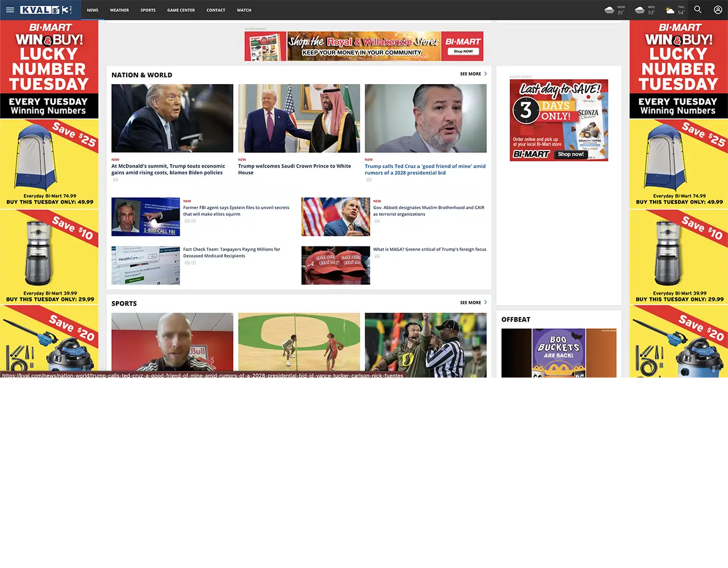Click the Gov. Abbott photo thumbnail
Viewport: 728px width, 568px height.
click(335, 216)
